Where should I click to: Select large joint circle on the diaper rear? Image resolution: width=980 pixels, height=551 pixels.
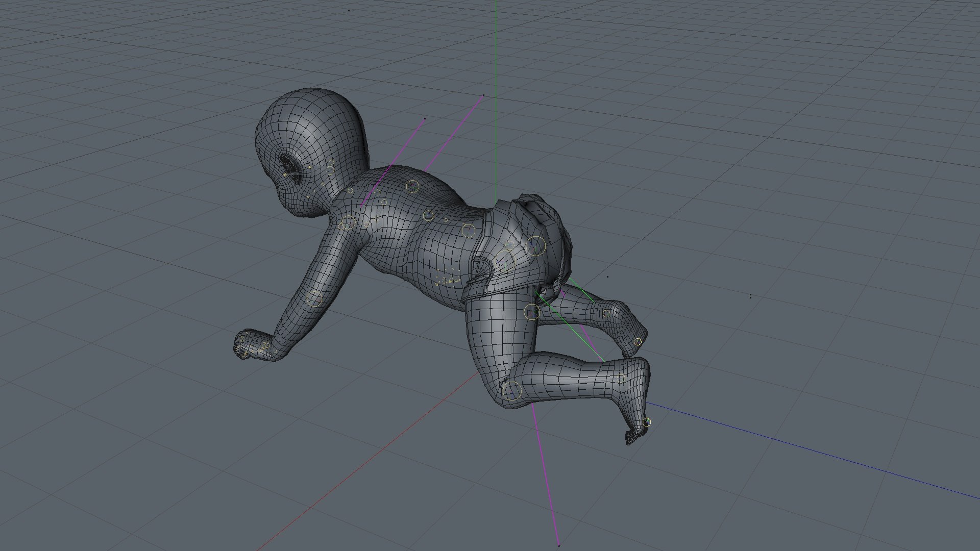[x=535, y=246]
